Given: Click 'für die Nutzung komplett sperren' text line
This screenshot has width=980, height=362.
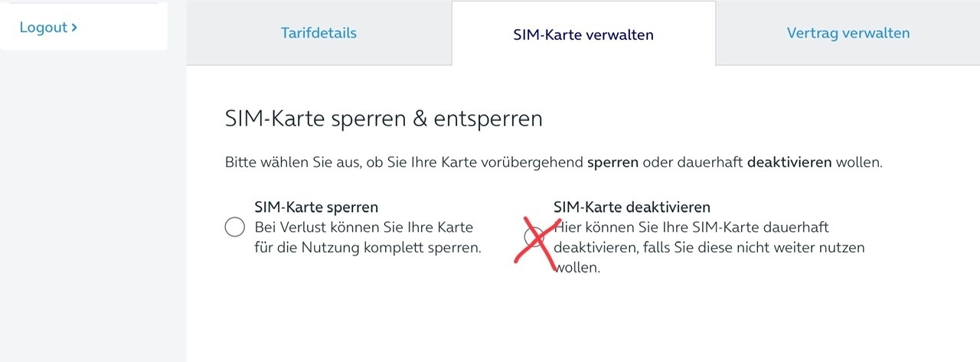Looking at the screenshot, I should (x=367, y=249).
